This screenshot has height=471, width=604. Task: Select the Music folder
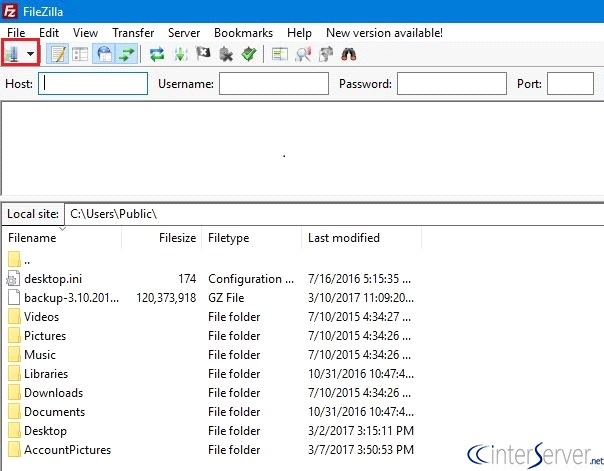[x=40, y=355]
